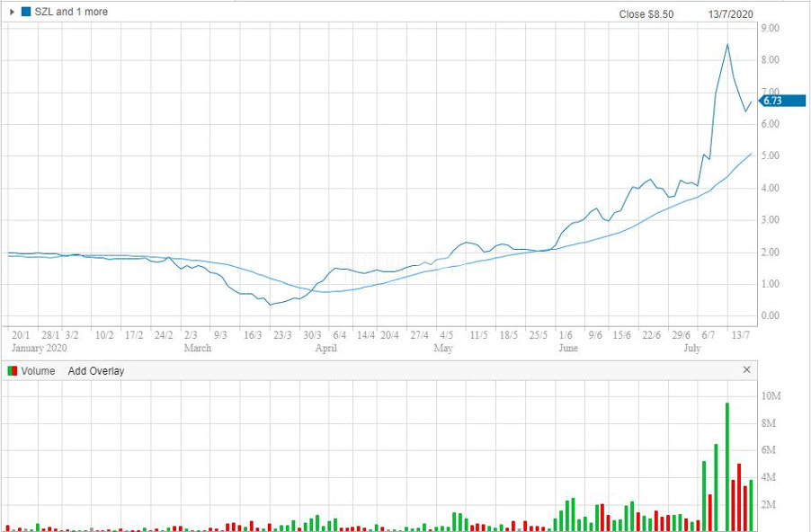Click the Close $8.50 readout
Screen dimensions: 811x532
tap(646, 14)
